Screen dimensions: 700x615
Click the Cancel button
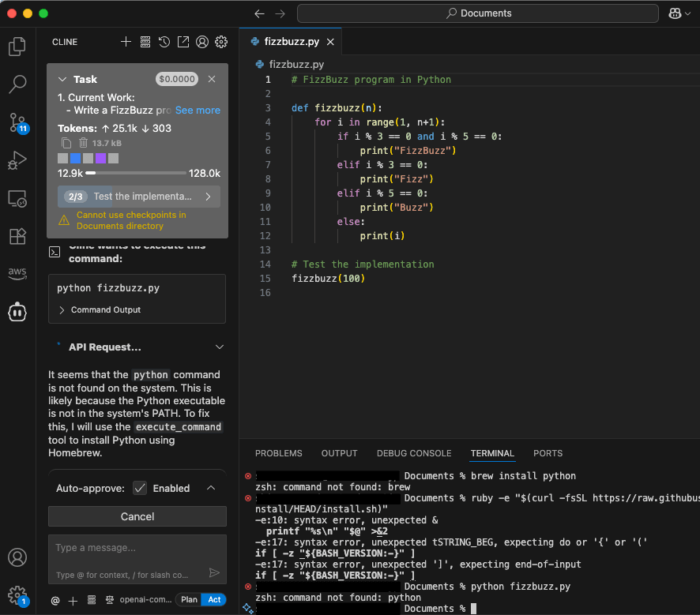pos(137,516)
